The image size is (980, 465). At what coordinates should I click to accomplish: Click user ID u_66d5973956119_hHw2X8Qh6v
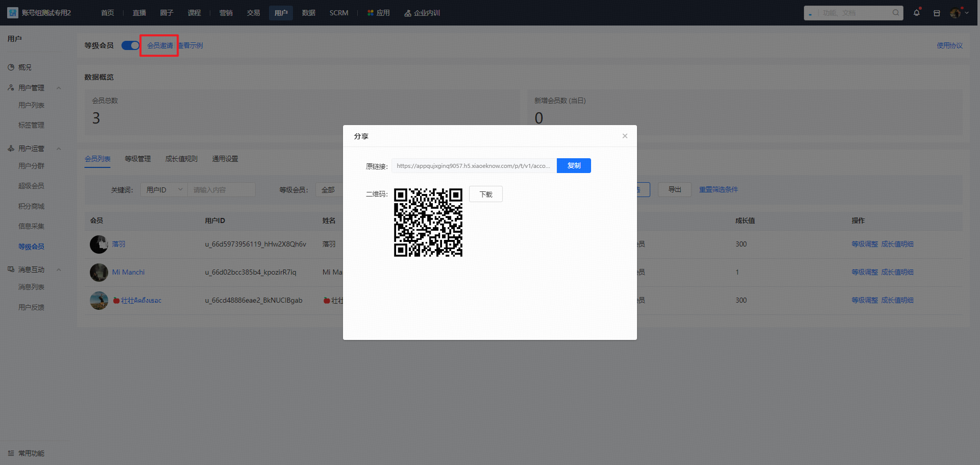(256, 244)
